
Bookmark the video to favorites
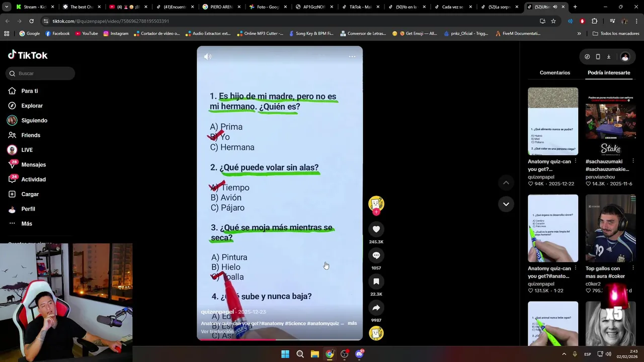pyautogui.click(x=376, y=282)
